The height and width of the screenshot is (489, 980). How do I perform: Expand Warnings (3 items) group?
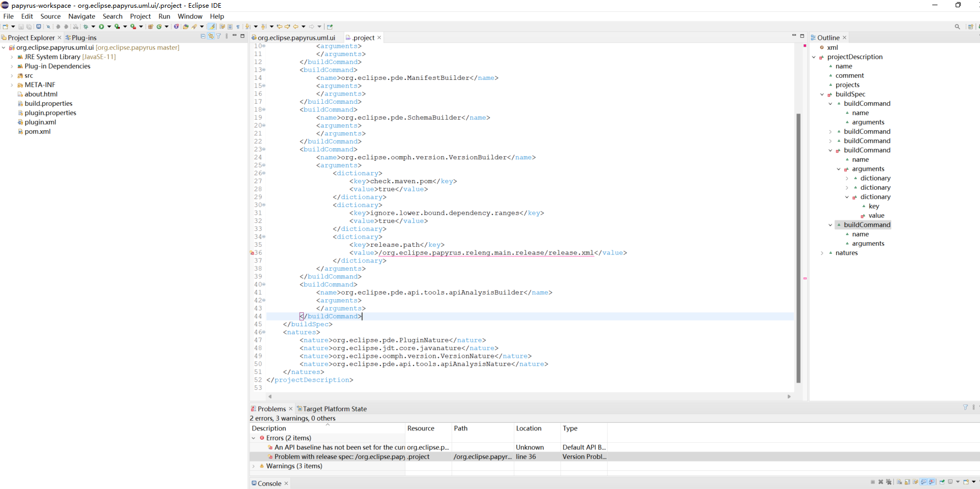(x=254, y=466)
